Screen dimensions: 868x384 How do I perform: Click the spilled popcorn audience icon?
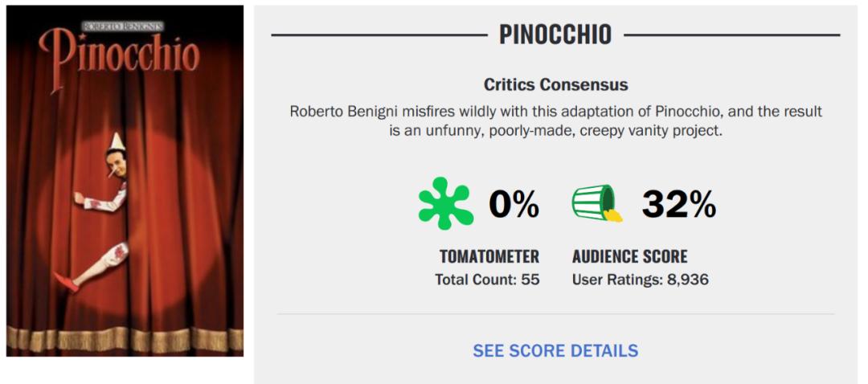596,204
